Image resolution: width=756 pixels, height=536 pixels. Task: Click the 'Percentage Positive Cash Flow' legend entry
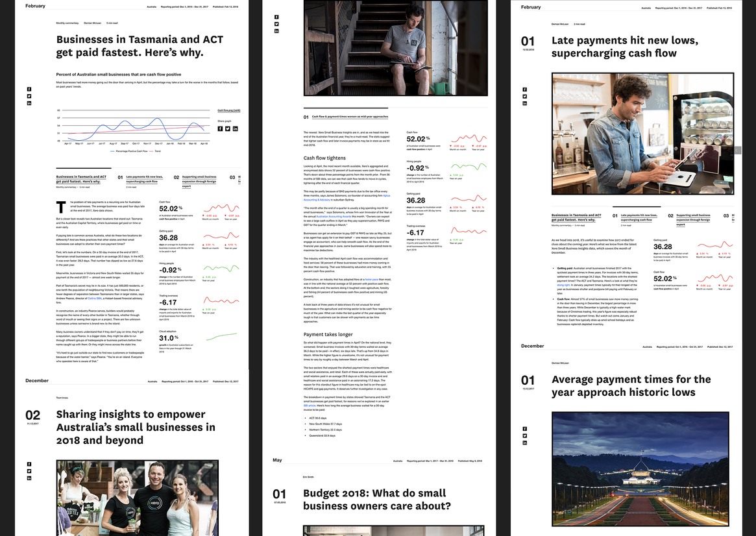pyautogui.click(x=130, y=151)
